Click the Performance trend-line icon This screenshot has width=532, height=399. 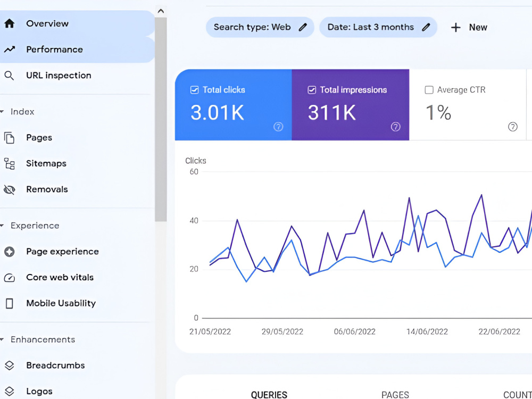(10, 49)
